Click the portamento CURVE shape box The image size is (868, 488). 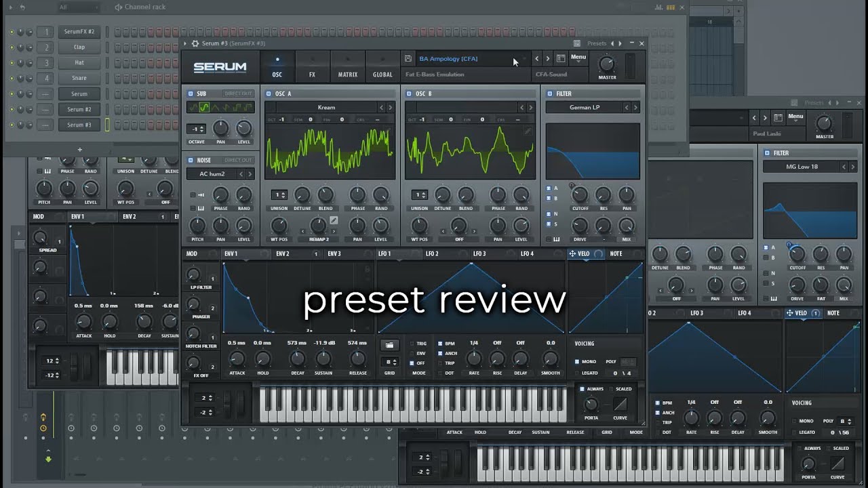pyautogui.click(x=620, y=405)
